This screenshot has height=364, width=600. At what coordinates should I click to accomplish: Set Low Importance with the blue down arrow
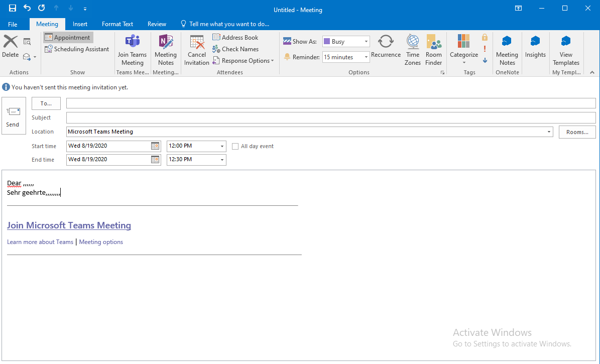coord(485,60)
